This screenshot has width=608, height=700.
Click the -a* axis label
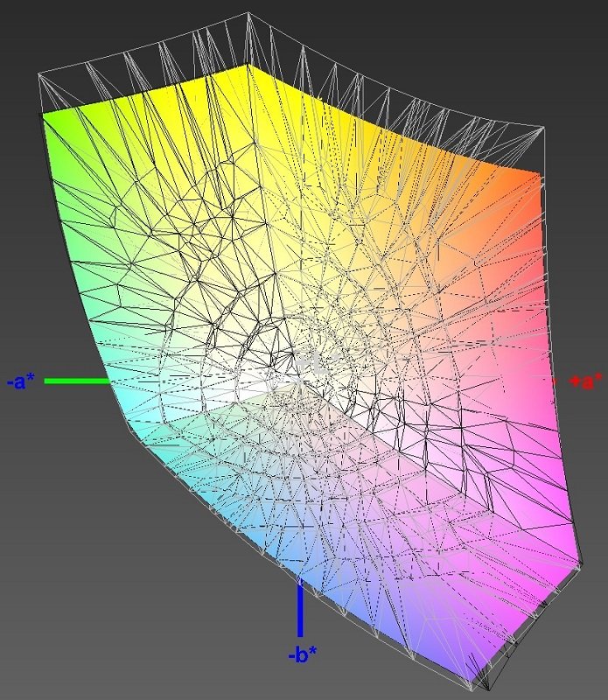tap(20, 382)
